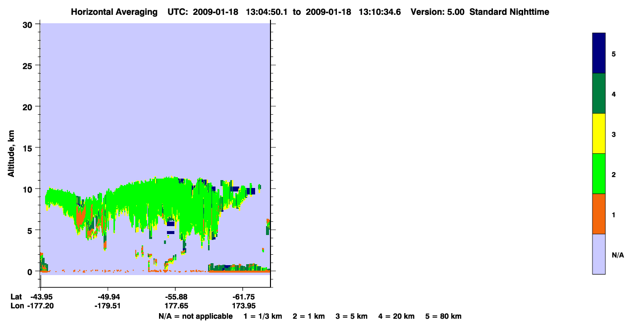Click the 'Lon' row label
Screen dimensions: 644x330
tap(16, 306)
